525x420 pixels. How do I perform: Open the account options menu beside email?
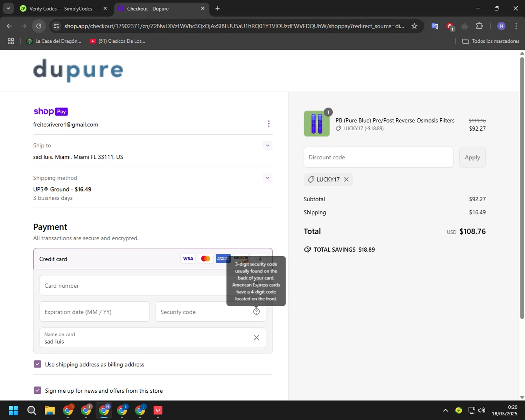coord(268,124)
